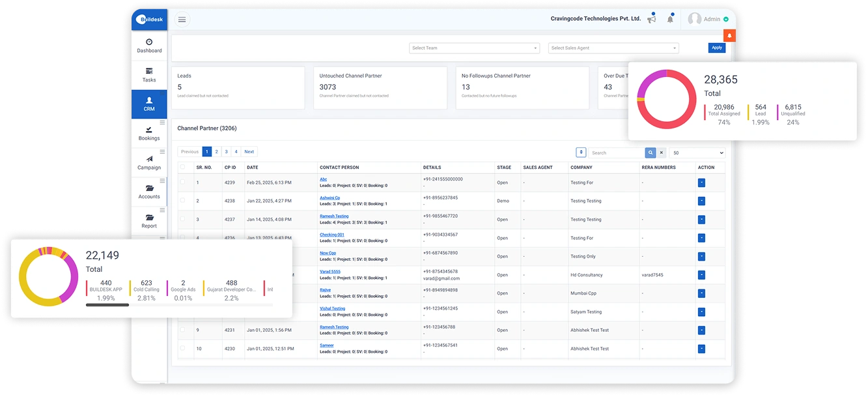Click the Leads summary card

[x=238, y=87]
